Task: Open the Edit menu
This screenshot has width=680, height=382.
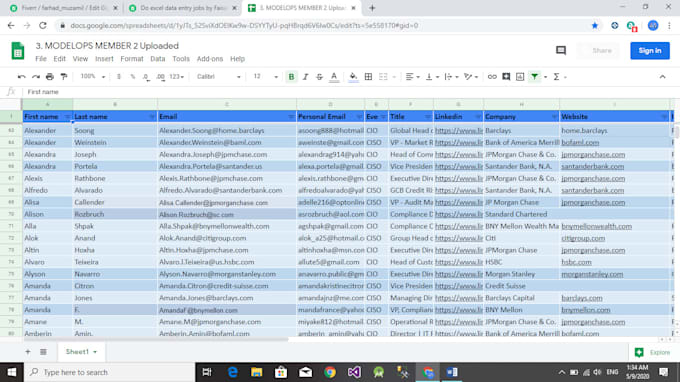Action: 59,59
